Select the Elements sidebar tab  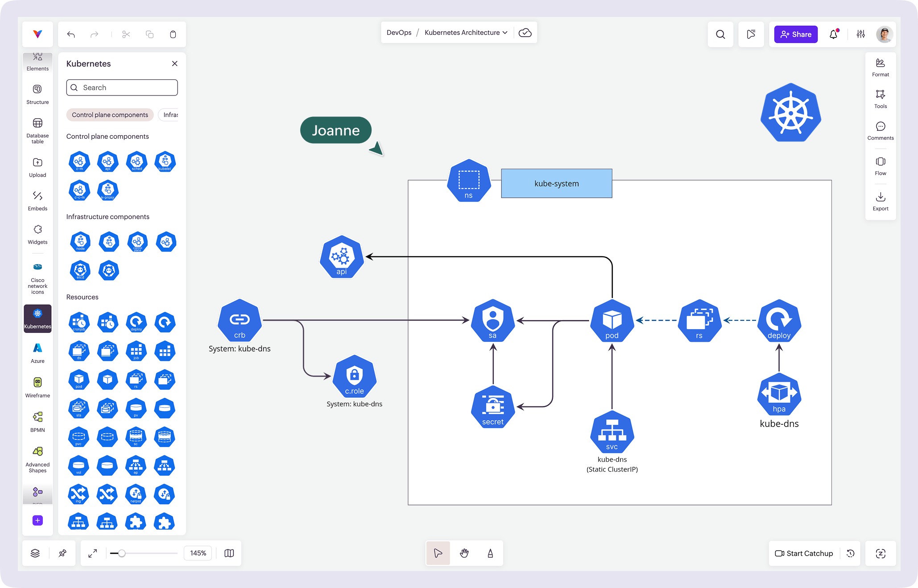[37, 62]
